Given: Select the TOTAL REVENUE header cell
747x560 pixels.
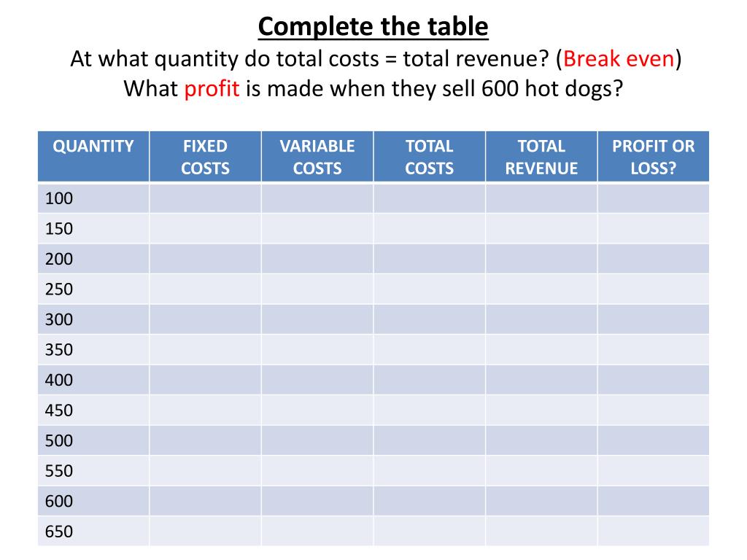Looking at the screenshot, I should (x=541, y=157).
